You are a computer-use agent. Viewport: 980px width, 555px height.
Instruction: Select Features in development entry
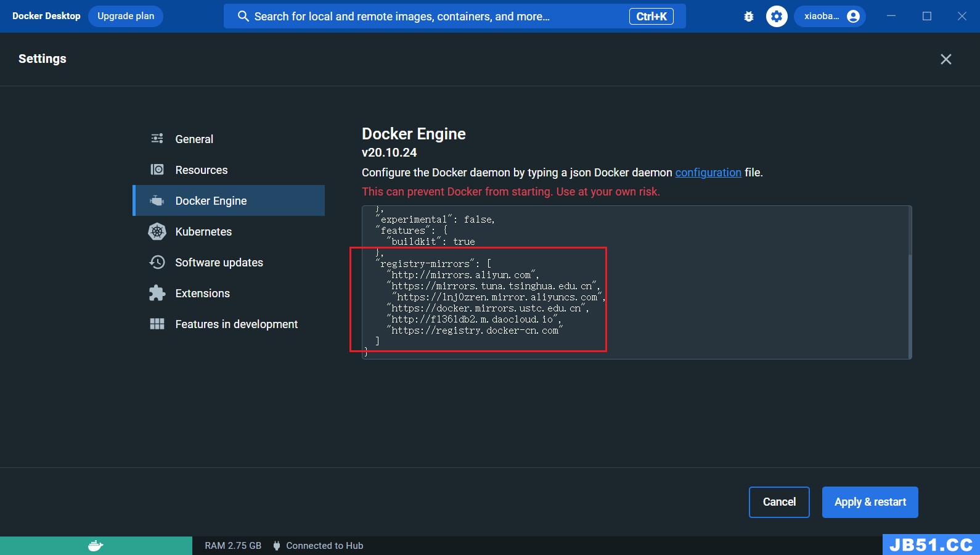229,324
